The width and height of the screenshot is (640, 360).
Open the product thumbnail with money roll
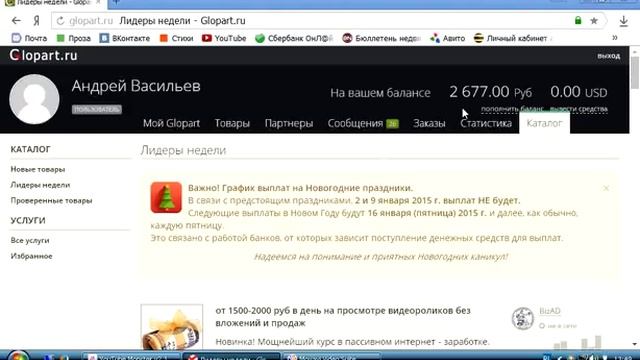(x=172, y=327)
